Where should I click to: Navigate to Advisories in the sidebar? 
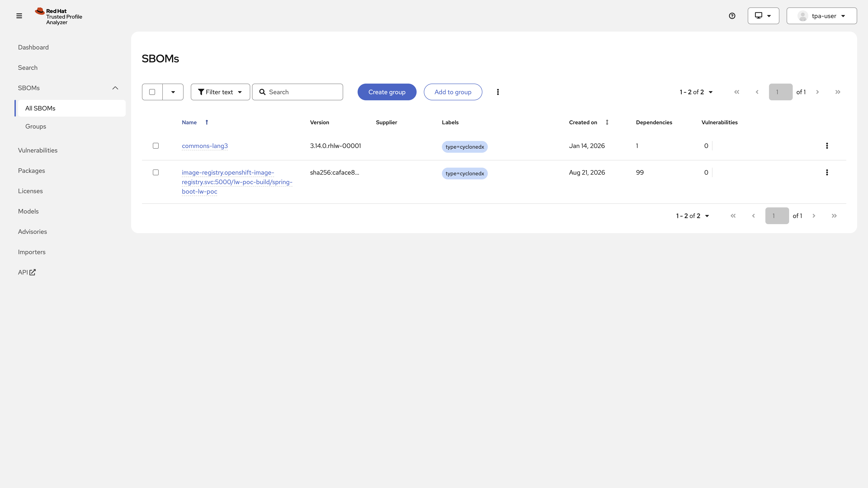(32, 232)
